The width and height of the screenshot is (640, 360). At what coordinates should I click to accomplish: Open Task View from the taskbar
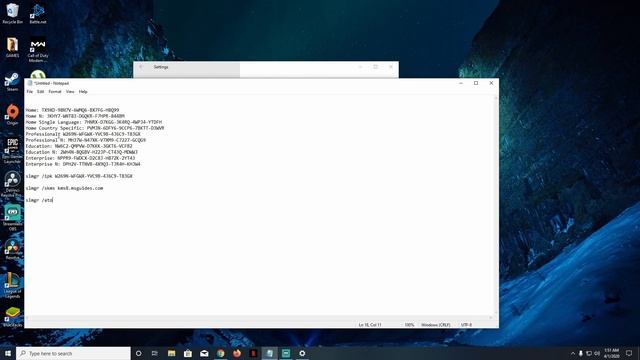point(155,353)
